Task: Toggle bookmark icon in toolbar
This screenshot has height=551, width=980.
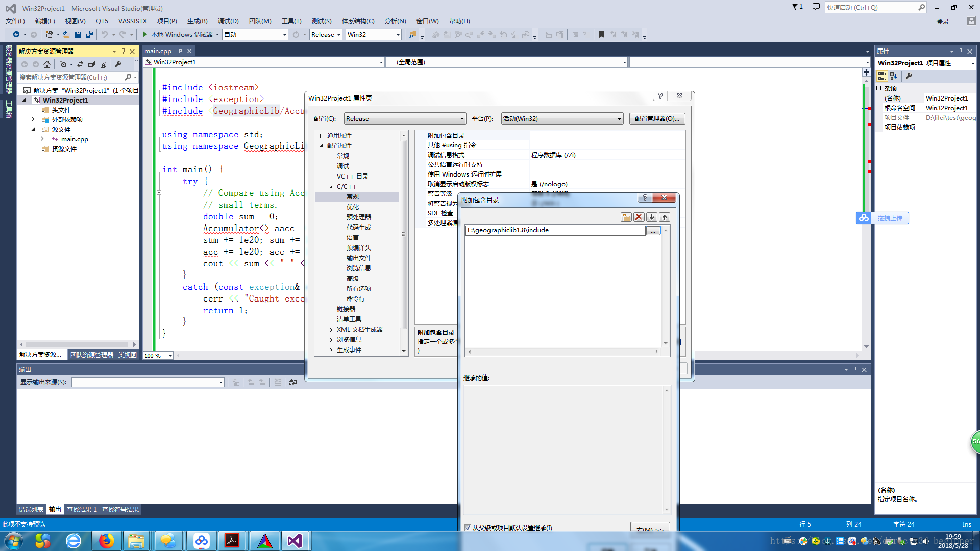Action: tap(601, 35)
